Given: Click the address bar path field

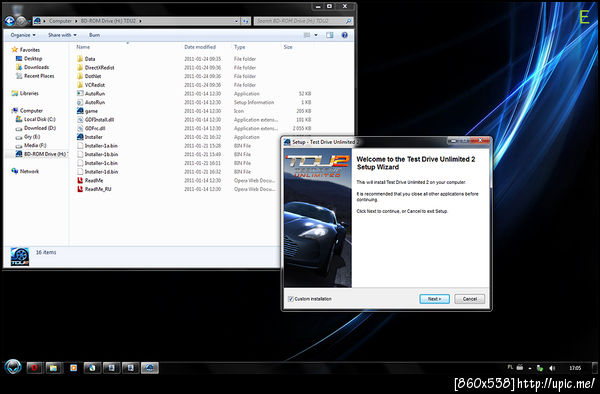Looking at the screenshot, I should tap(136, 21).
